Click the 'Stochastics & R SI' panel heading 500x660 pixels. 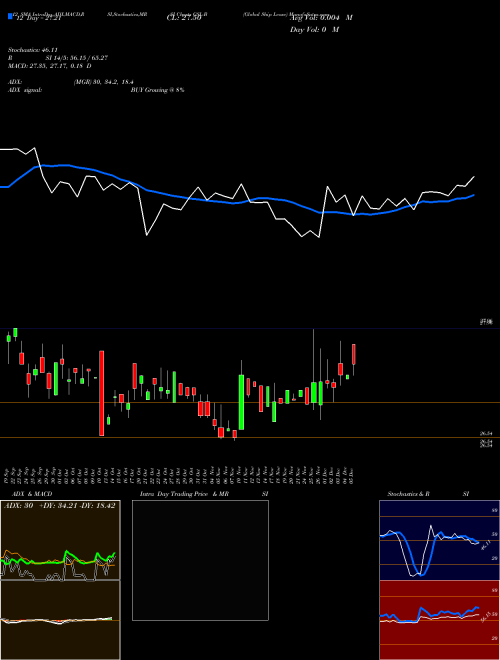point(428,494)
